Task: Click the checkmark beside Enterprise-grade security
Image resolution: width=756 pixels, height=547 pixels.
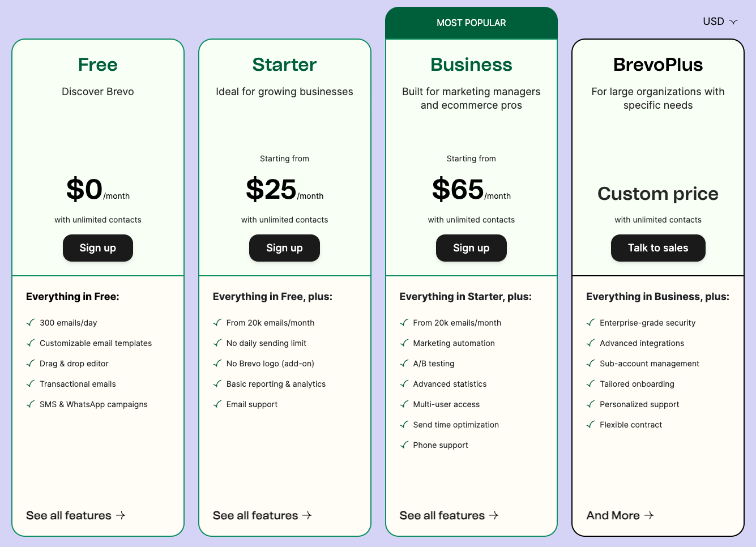Action: click(x=591, y=323)
